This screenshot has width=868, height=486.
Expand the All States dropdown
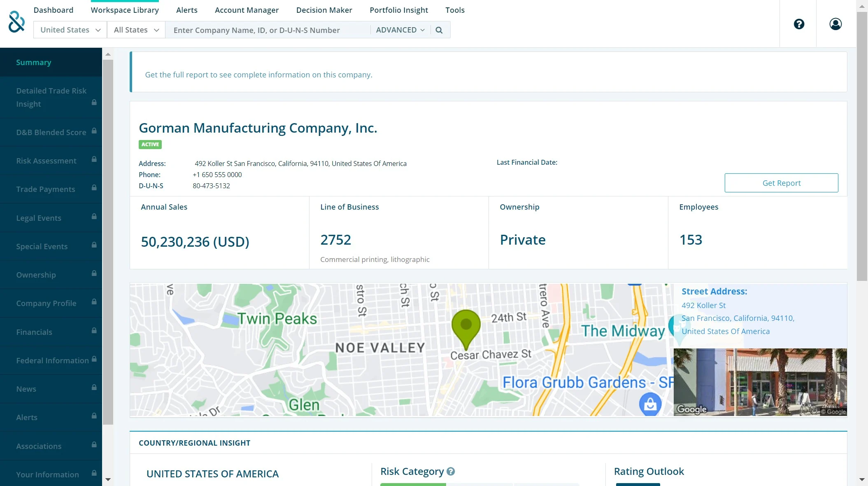point(136,30)
